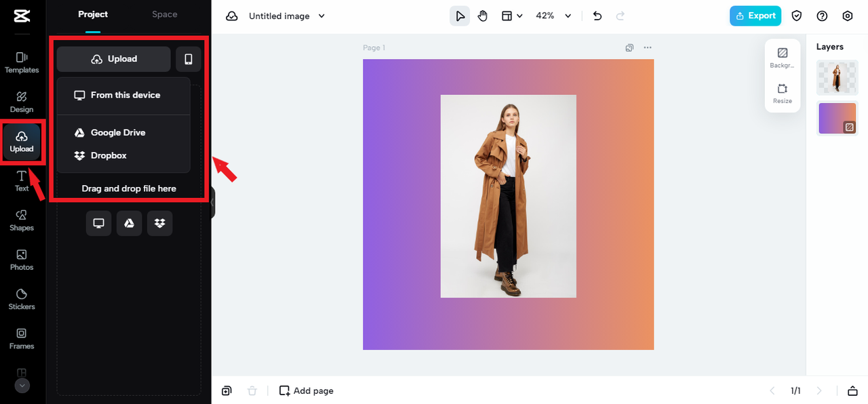Screen dimensions: 868x404
Task: Click the upload from phone icon
Action: click(x=189, y=59)
